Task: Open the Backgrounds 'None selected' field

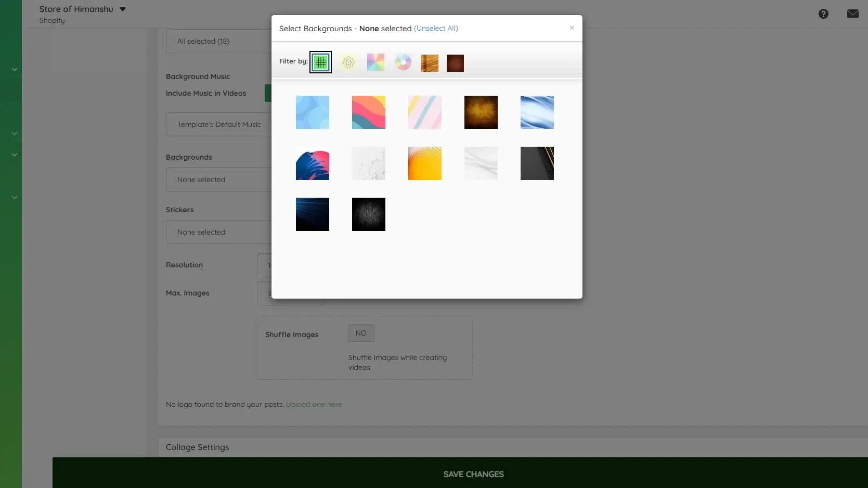Action: coord(219,179)
